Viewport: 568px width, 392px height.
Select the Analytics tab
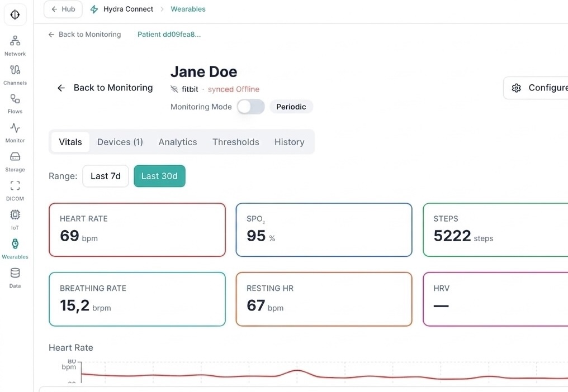click(x=177, y=142)
